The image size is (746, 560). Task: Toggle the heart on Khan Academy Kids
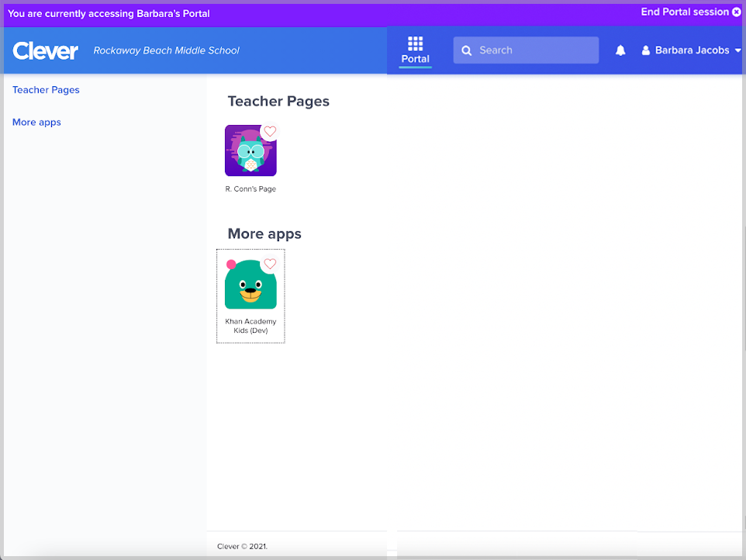(x=270, y=264)
